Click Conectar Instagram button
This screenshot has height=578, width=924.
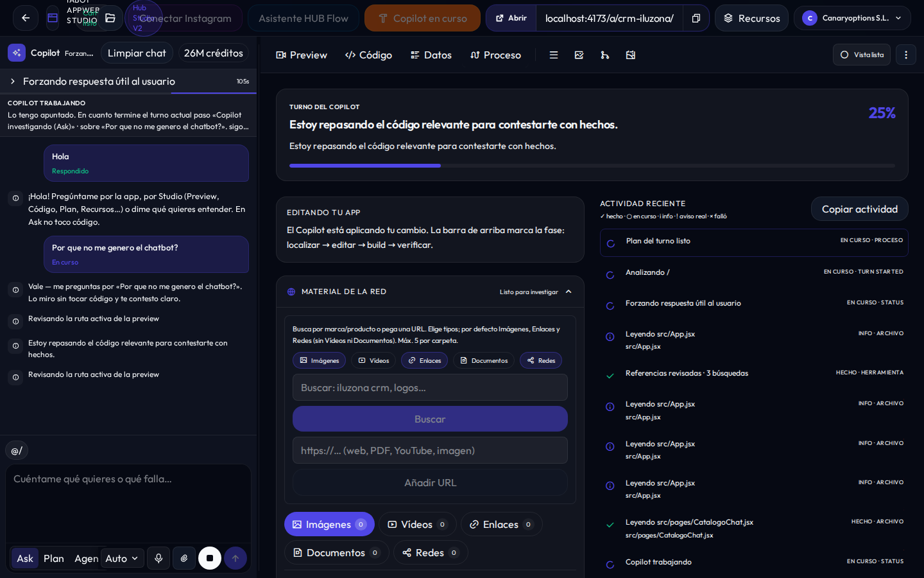(x=185, y=18)
